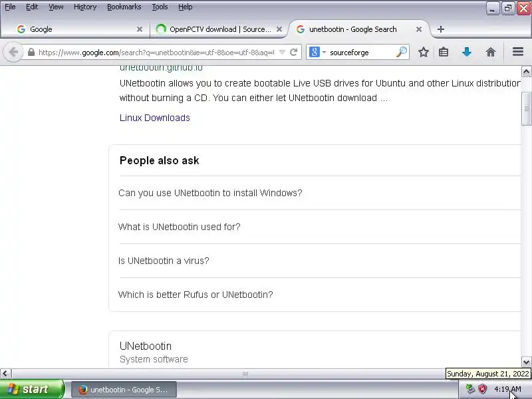Switch to the OpenPCTV download tab
This screenshot has width=532, height=399.
coord(217,29)
